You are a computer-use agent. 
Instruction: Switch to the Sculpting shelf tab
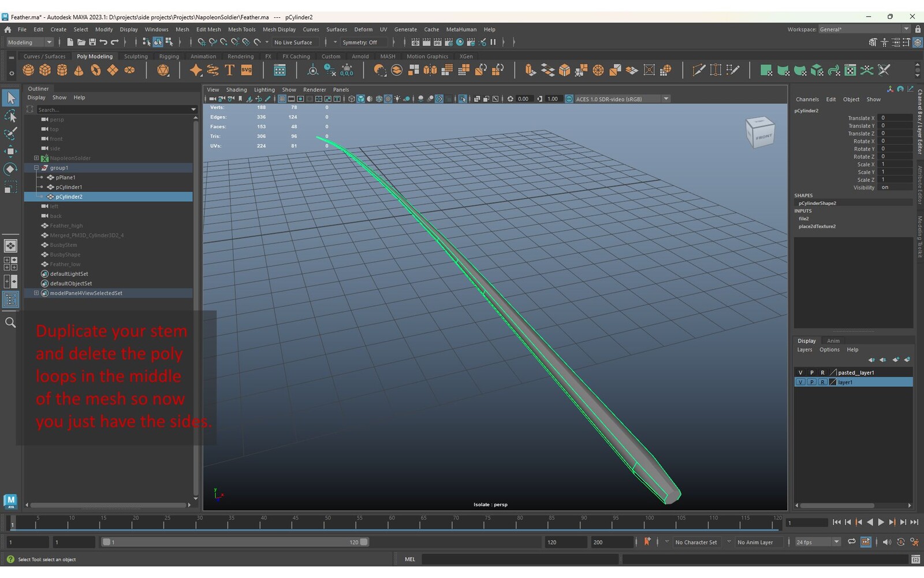(x=136, y=57)
